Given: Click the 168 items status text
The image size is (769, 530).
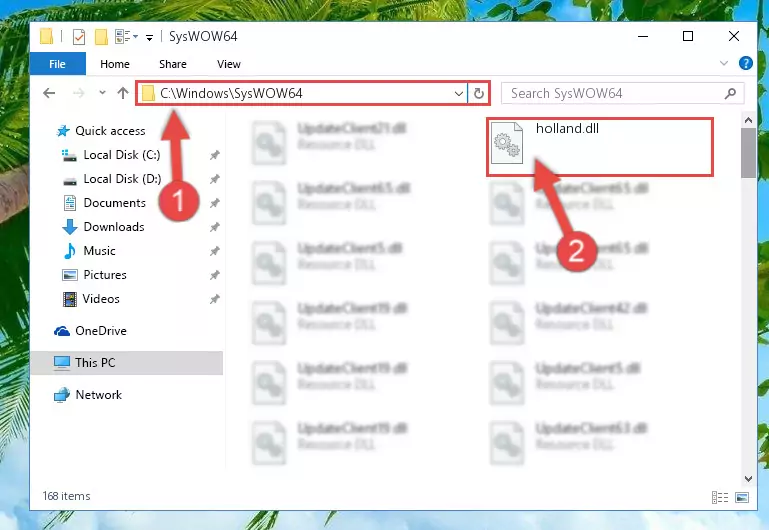Looking at the screenshot, I should tap(66, 496).
